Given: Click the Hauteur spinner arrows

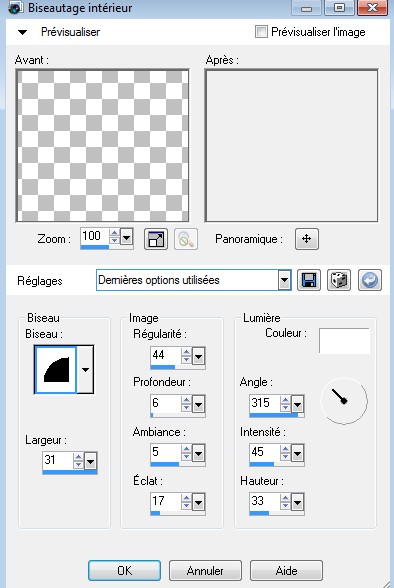Looking at the screenshot, I should pyautogui.click(x=285, y=502).
